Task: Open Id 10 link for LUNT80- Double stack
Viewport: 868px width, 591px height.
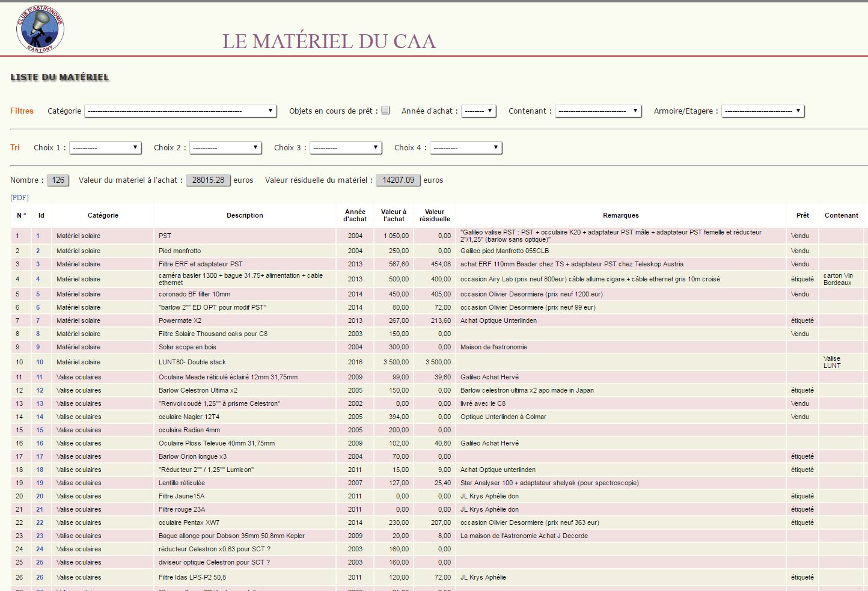Action: pyautogui.click(x=40, y=363)
